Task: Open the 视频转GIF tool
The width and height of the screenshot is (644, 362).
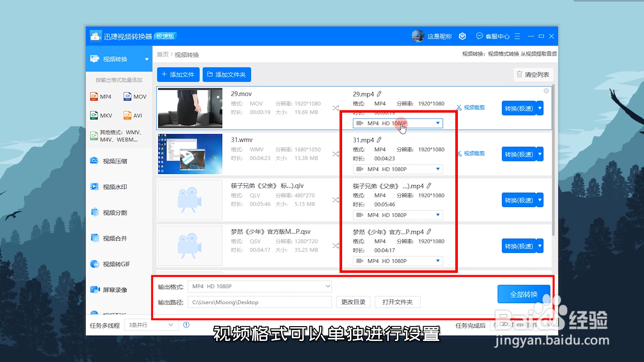Action: pos(116,264)
